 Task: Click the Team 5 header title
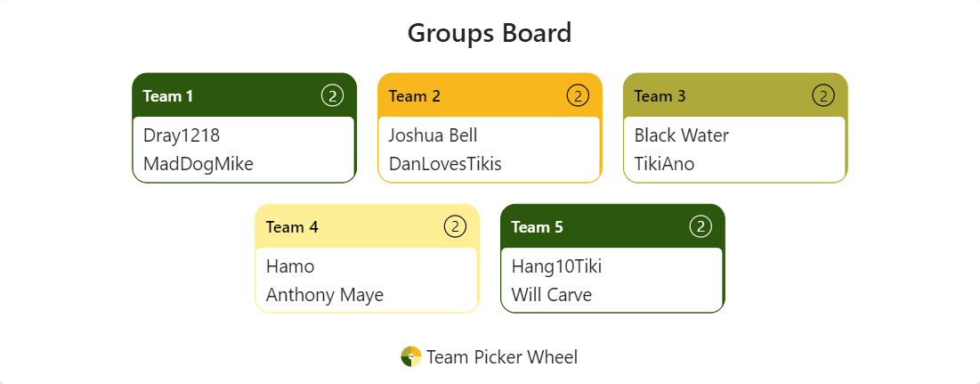point(538,227)
